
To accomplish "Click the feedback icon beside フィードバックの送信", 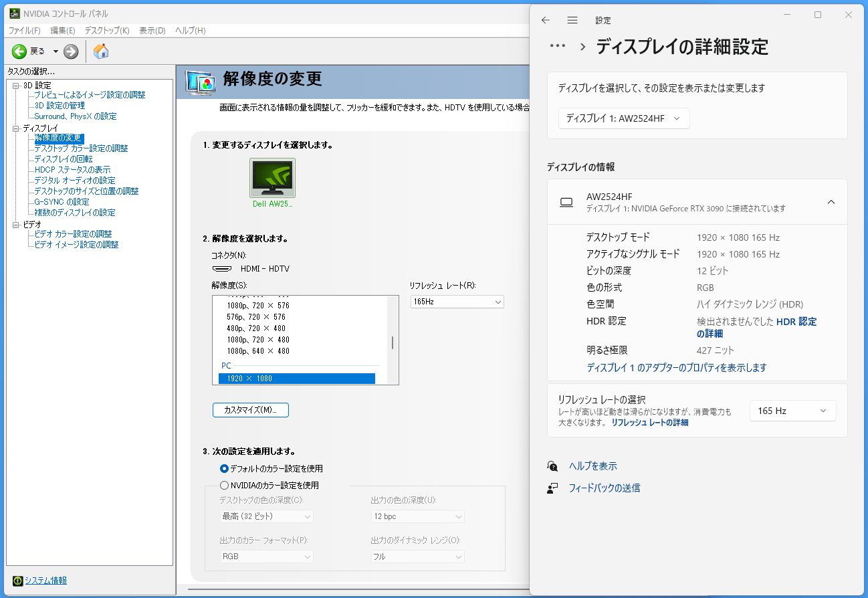I will coord(552,488).
